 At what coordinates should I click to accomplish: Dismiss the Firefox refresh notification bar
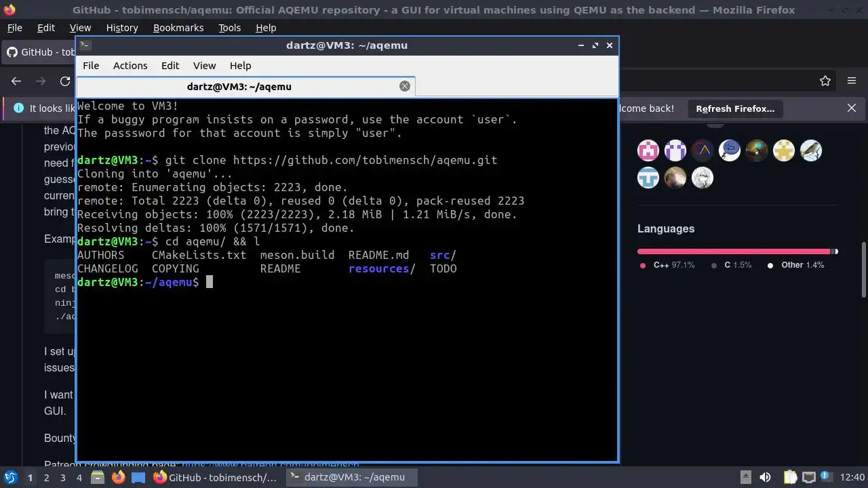(852, 108)
